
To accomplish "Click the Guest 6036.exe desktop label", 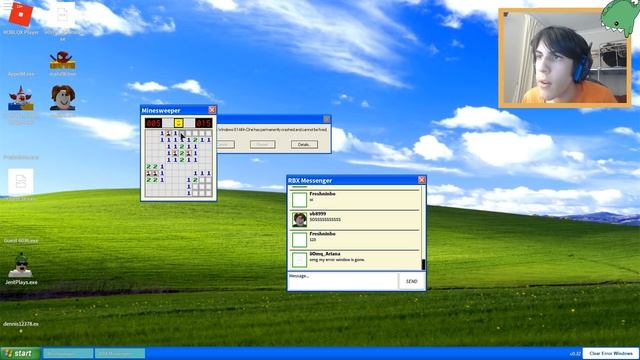I will tap(21, 241).
